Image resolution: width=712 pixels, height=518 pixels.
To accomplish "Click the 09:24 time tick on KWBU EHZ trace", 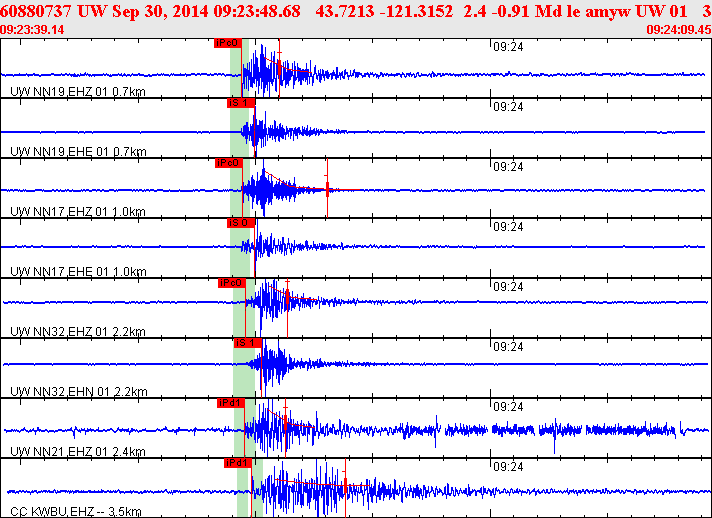I will click(508, 466).
